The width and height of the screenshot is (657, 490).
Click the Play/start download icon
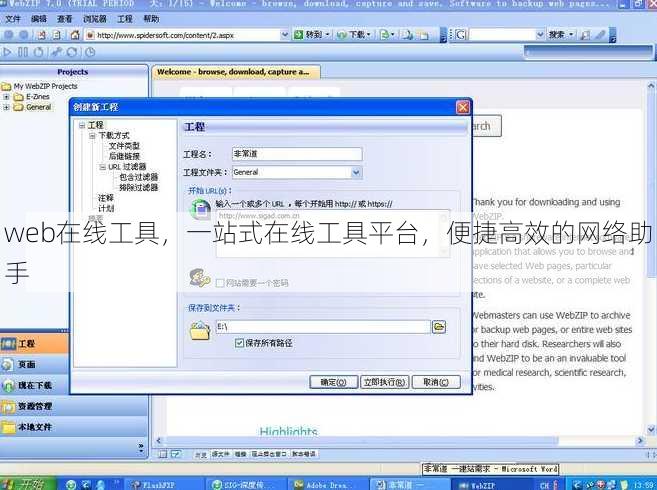(x=7, y=52)
